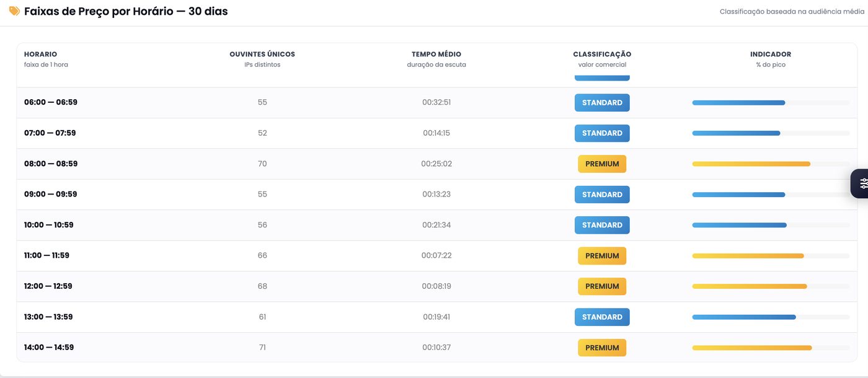Screen dimensions: 868x378
Task: Click the blue indicator bar for 13:00
Action: coord(744,317)
